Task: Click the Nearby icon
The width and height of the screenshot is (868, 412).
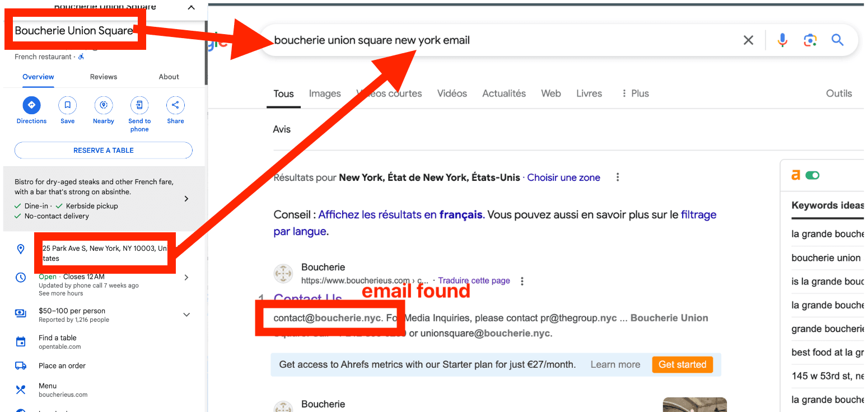Action: (x=104, y=105)
